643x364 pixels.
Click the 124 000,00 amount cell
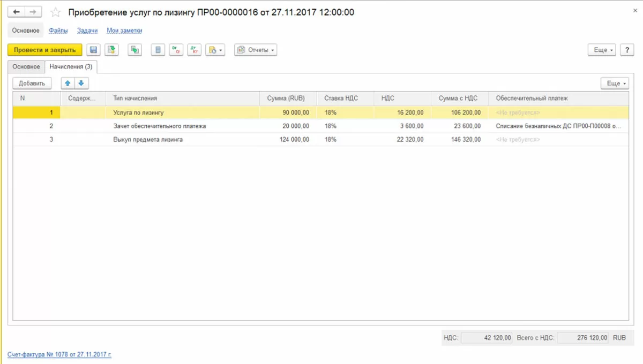(288, 139)
